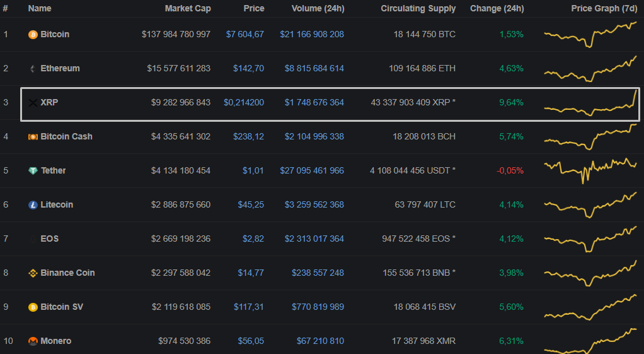Click Litecoin volume $3 259 562 368
Screen dimensions: 644x354
[x=314, y=204]
